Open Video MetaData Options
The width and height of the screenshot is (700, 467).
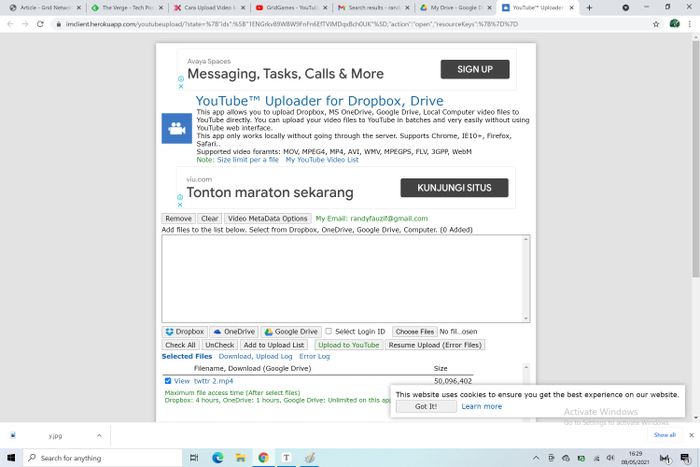[x=267, y=218]
